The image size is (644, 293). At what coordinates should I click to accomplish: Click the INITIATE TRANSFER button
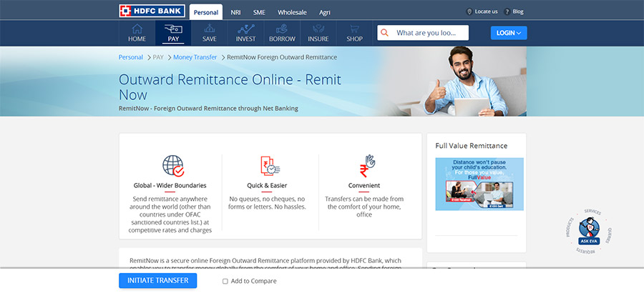157,281
